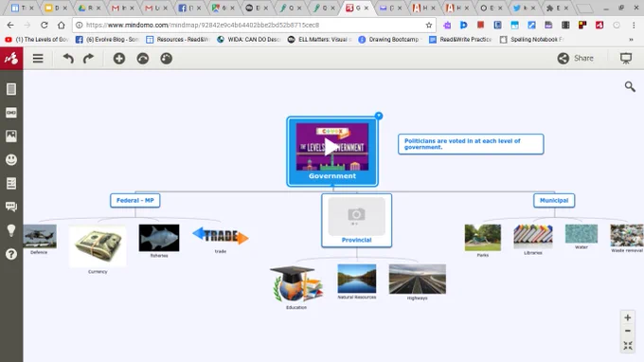Play the Levels of Government video

coord(331,147)
